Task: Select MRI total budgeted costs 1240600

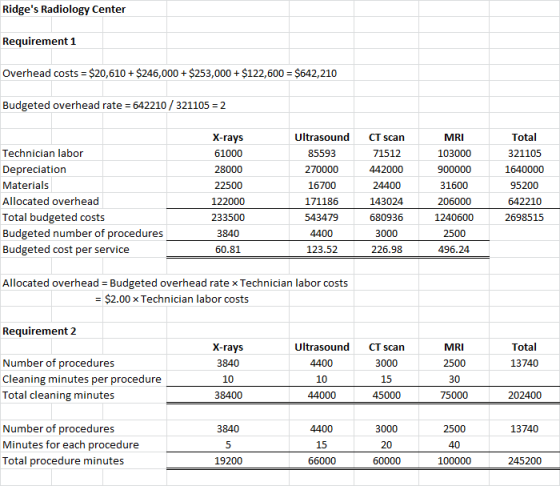Action: pos(454,218)
